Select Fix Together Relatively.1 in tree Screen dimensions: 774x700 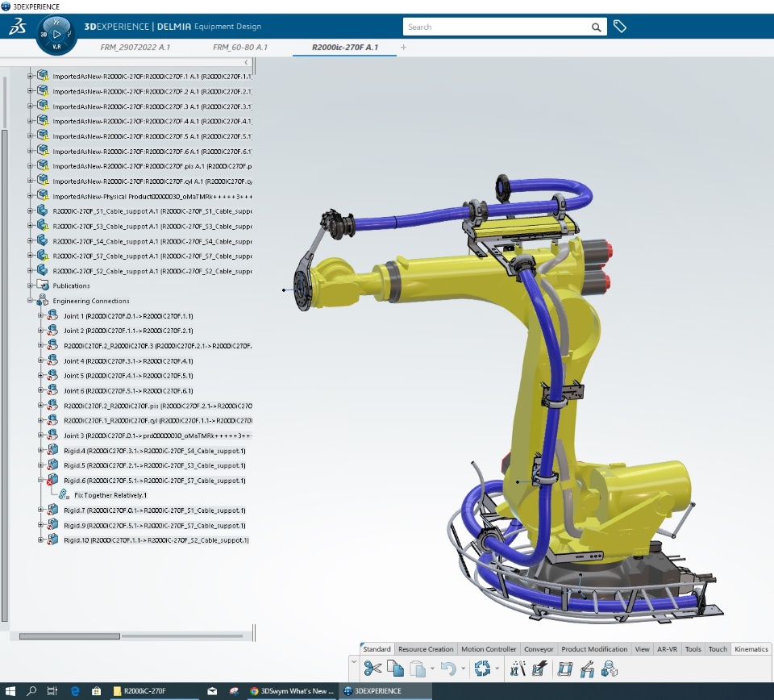pyautogui.click(x=110, y=495)
